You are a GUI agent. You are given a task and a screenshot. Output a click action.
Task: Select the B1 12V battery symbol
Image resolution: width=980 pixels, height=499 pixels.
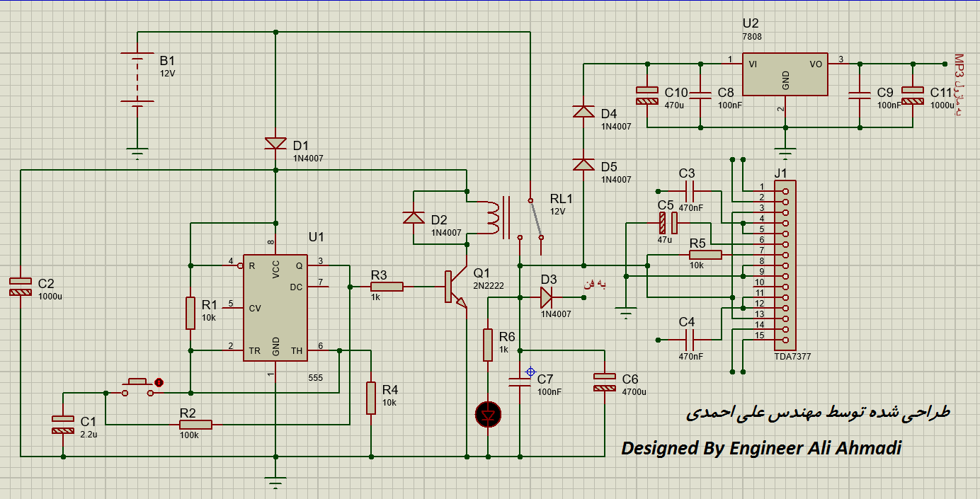pyautogui.click(x=137, y=79)
